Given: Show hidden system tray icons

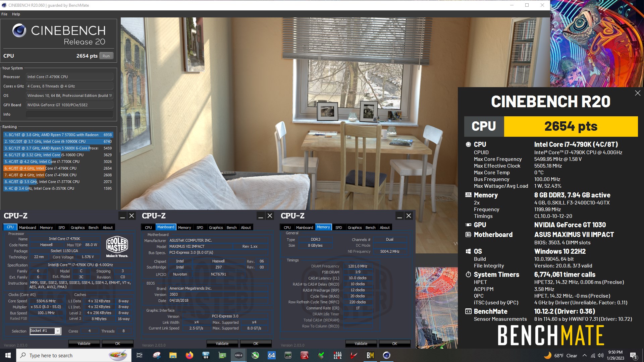Looking at the screenshot, I should tap(585, 356).
